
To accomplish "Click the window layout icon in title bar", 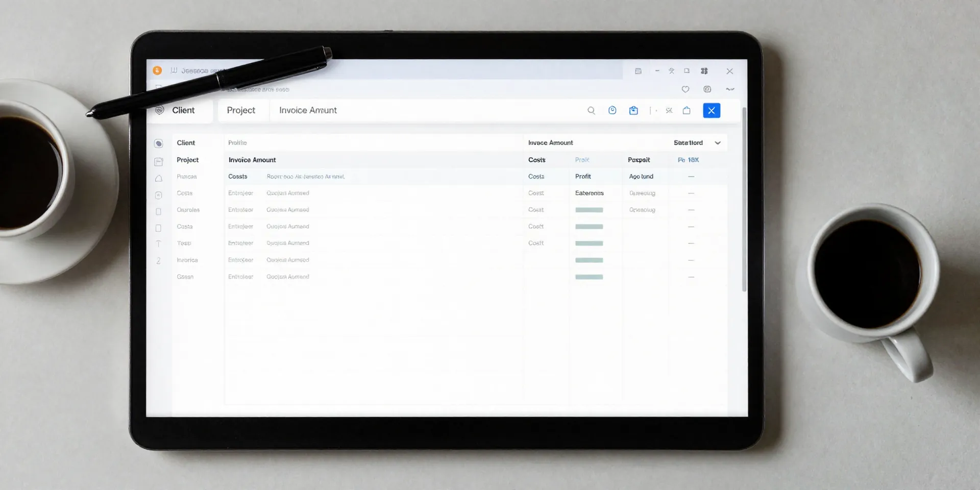I will (638, 71).
